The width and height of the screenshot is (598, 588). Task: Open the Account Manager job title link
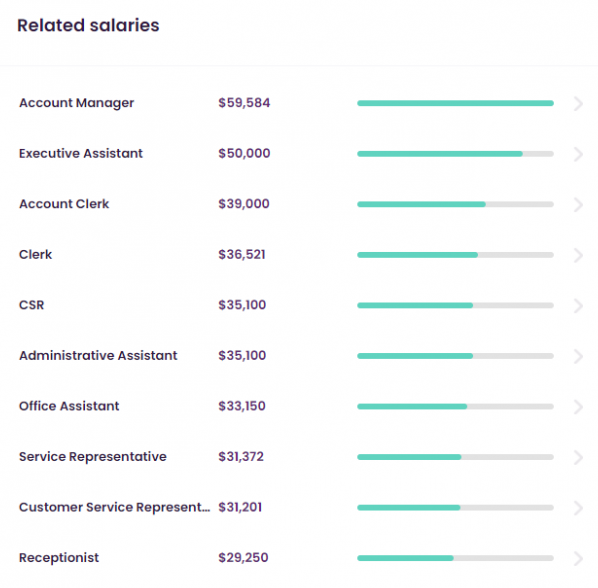[x=77, y=103]
